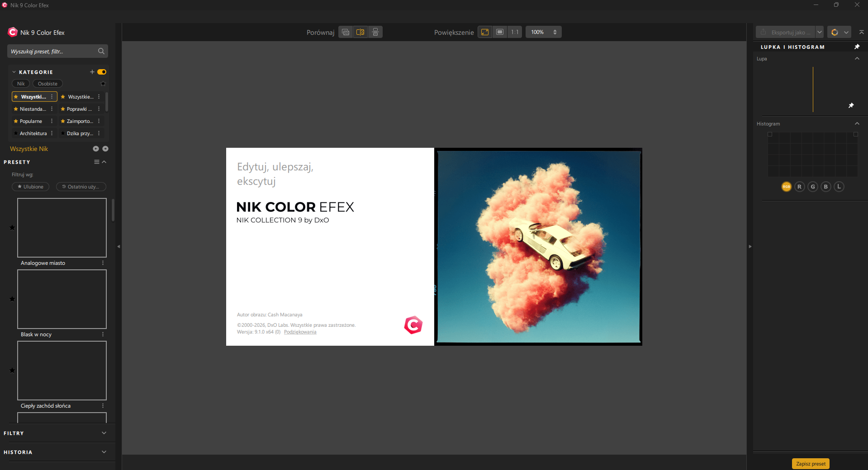Favorite the Blask w nocy preset star
Screen dimensions: 868x470
(x=12, y=299)
